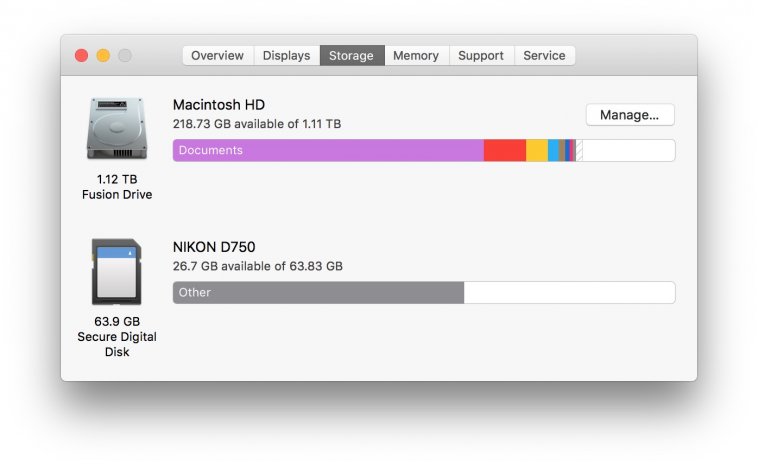Go to the Memory tab

click(x=416, y=56)
